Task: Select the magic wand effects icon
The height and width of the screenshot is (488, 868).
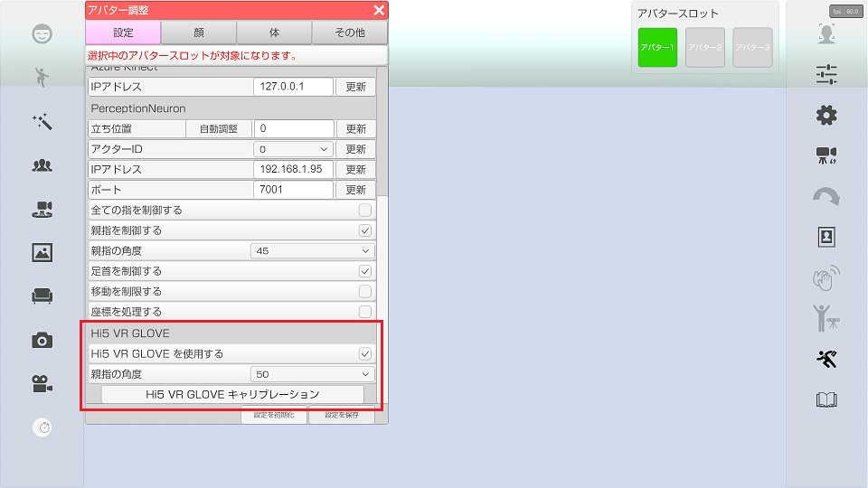Action: pos(42,121)
